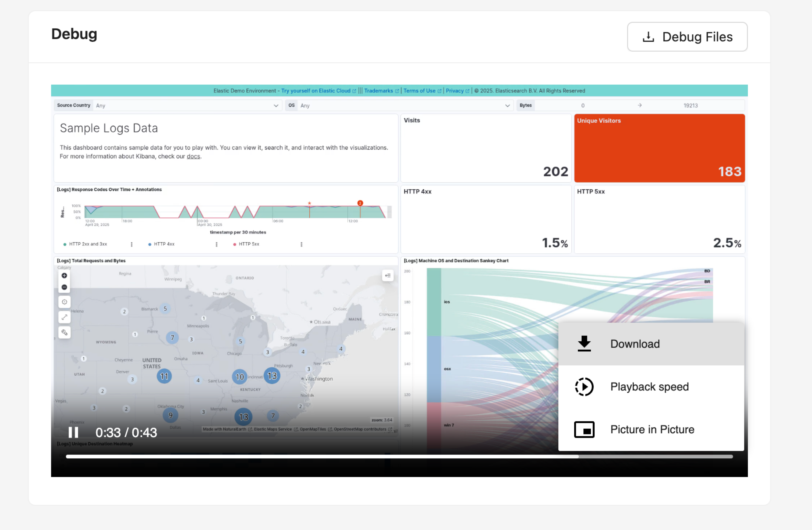Select Download from the video menu
The image size is (812, 530).
click(635, 344)
